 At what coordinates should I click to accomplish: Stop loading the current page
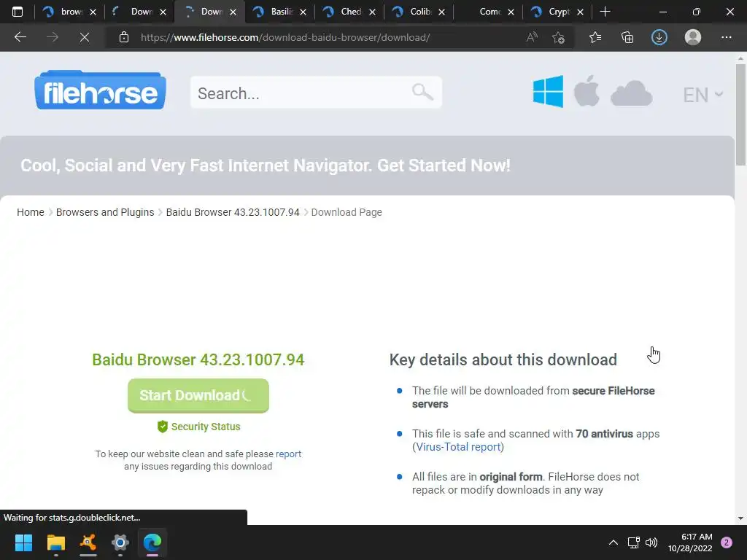click(x=85, y=37)
